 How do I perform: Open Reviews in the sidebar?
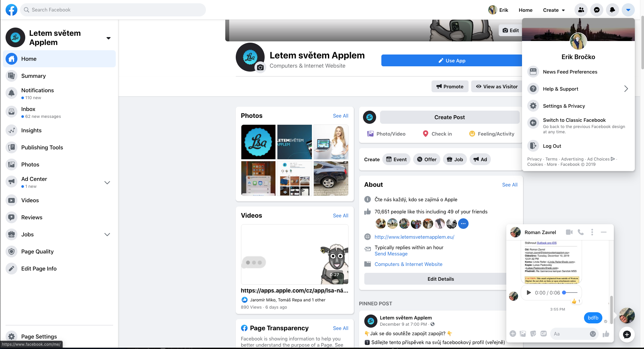point(59,217)
